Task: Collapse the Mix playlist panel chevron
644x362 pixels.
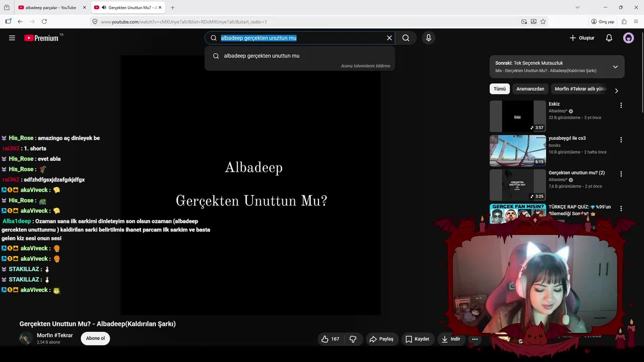Action: pos(615,67)
